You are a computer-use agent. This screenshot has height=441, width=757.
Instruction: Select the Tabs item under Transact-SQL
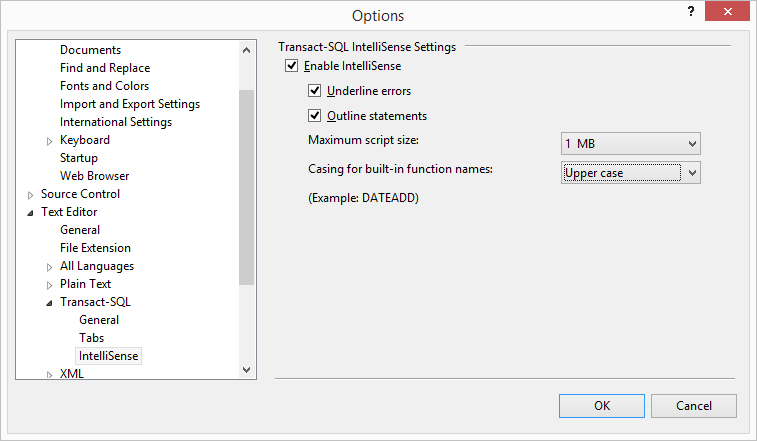92,338
